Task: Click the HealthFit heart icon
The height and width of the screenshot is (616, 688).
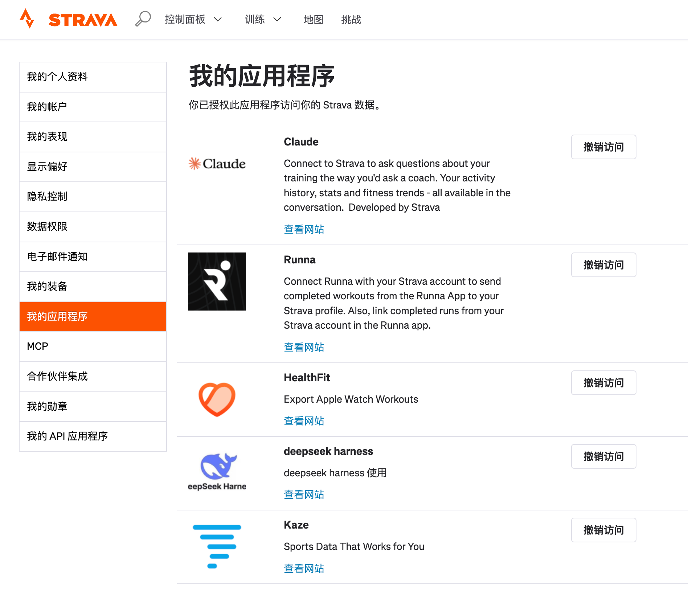Action: tap(217, 399)
